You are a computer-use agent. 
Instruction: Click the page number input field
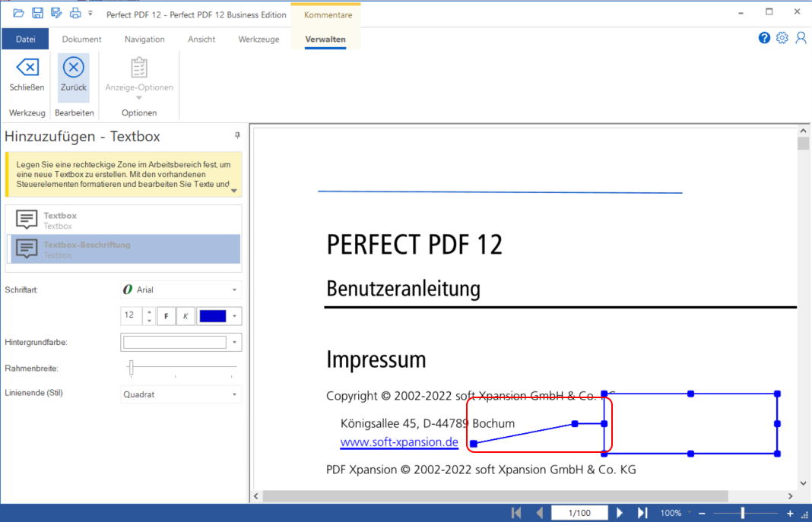[x=579, y=512]
